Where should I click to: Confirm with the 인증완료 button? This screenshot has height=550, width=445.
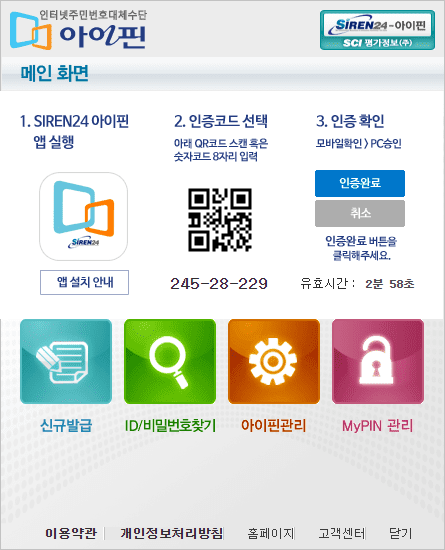360,183
